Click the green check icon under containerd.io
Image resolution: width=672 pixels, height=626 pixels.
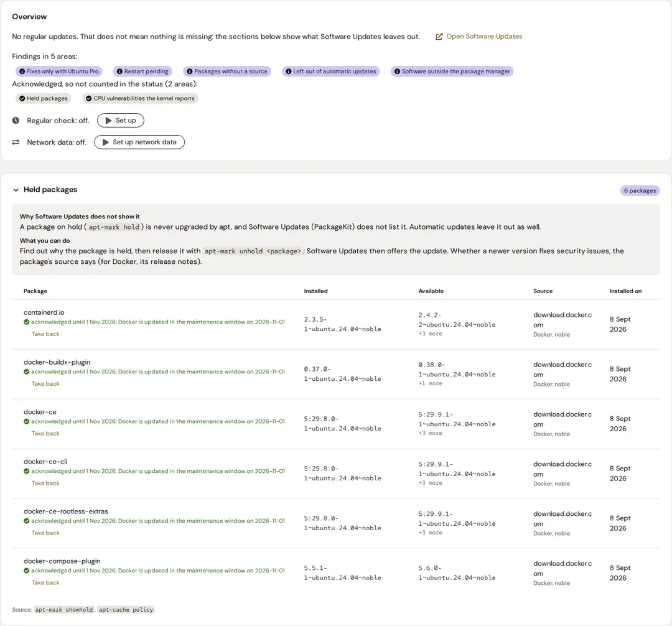click(27, 322)
